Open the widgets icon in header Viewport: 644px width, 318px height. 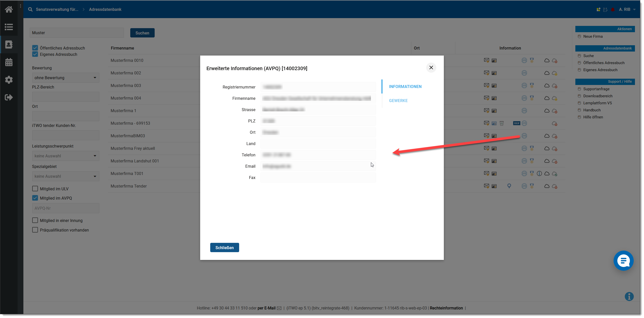tap(598, 10)
